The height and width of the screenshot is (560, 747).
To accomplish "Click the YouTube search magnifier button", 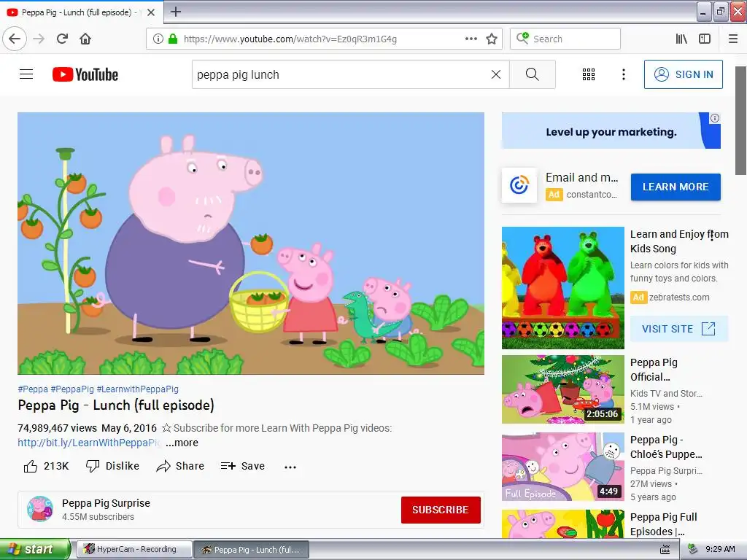I will click(532, 74).
